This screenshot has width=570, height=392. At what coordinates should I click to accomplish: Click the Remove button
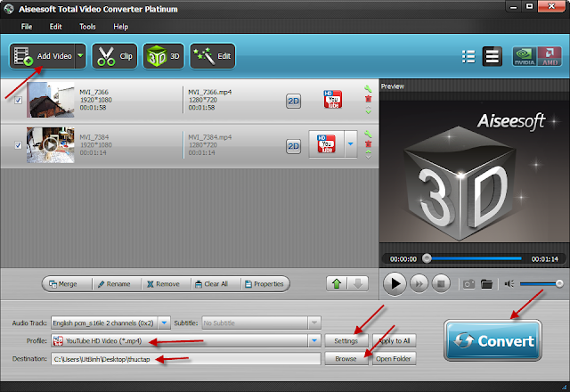point(164,284)
